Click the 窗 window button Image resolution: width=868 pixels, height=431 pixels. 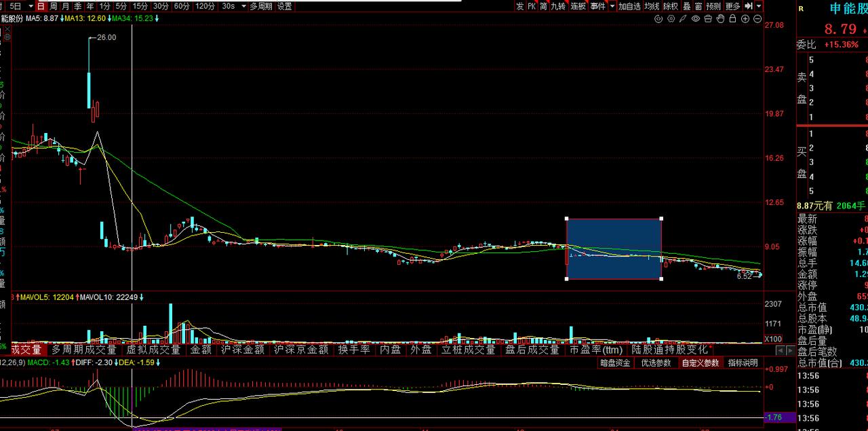pos(698,6)
